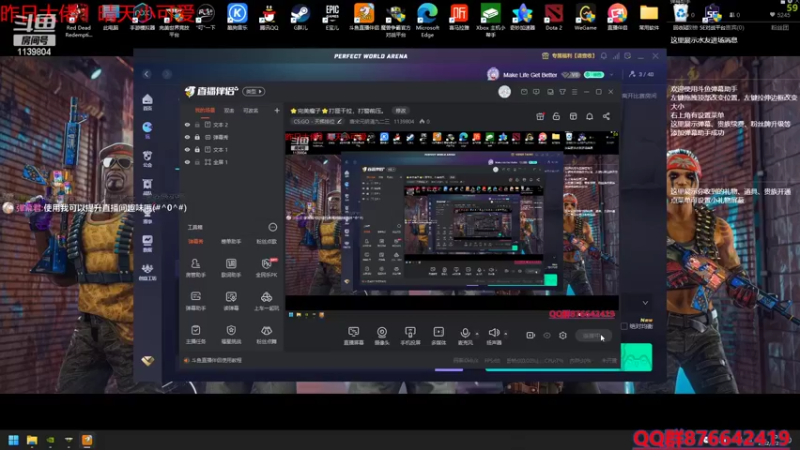Edit the CS:GO category field

[317, 121]
